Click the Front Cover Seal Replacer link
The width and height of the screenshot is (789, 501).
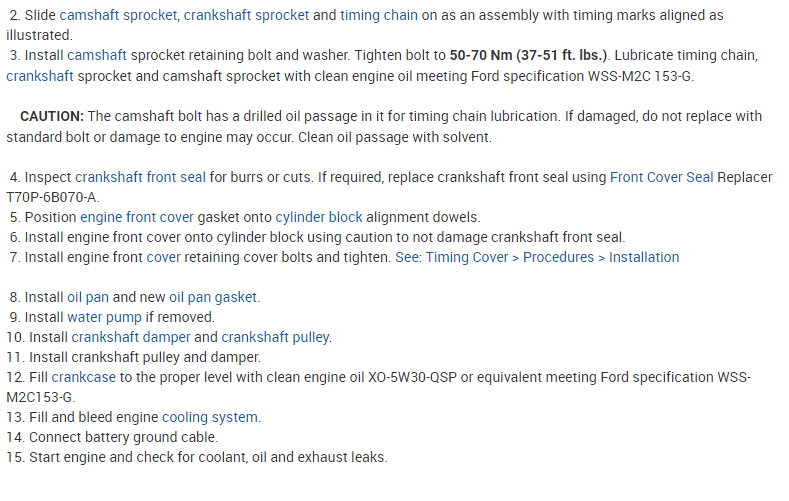coord(662,177)
